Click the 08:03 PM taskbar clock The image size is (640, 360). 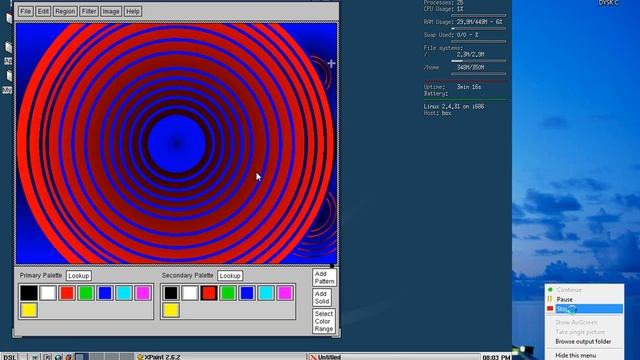496,357
